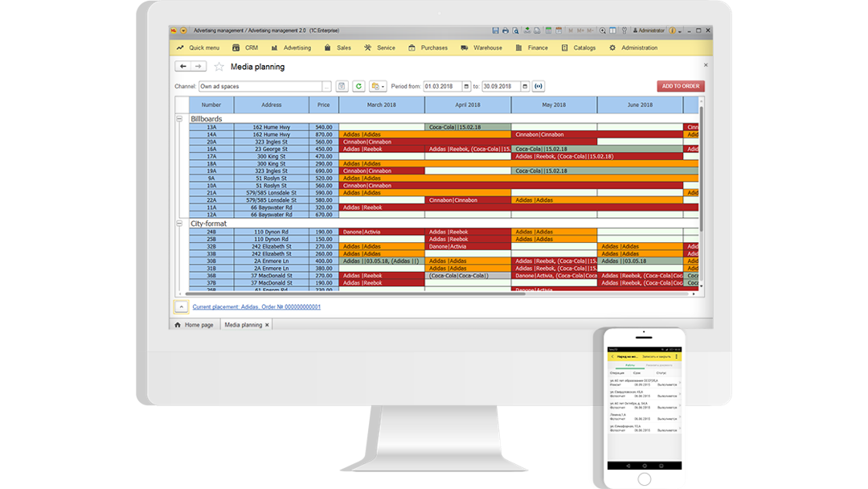Open the Calendar icon in title bar

point(559,31)
